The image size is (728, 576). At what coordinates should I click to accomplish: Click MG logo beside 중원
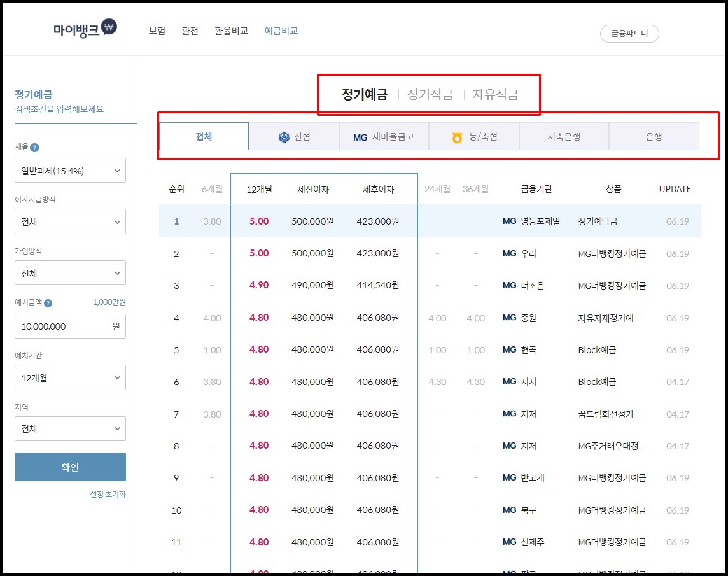click(509, 318)
